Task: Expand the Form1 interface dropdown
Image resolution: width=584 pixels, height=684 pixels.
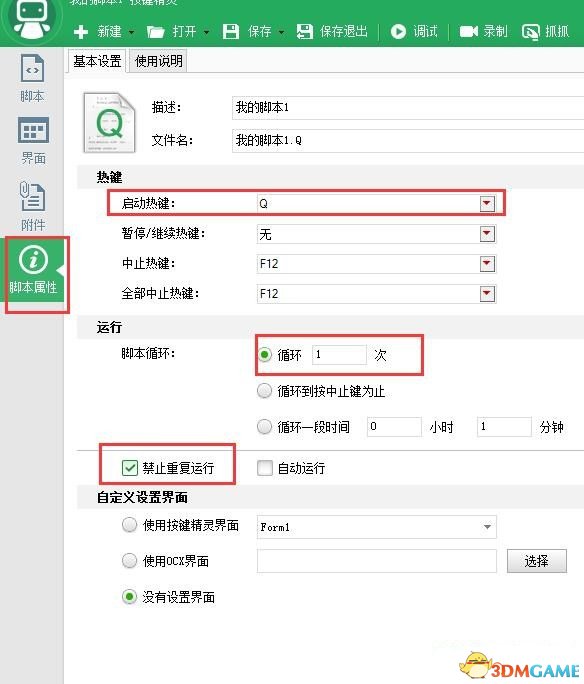Action: 487,527
